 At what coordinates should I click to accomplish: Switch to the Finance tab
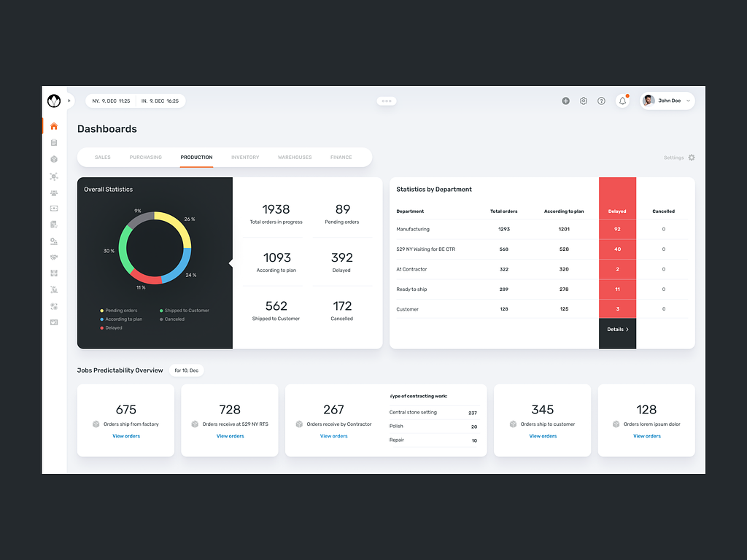[x=341, y=157]
